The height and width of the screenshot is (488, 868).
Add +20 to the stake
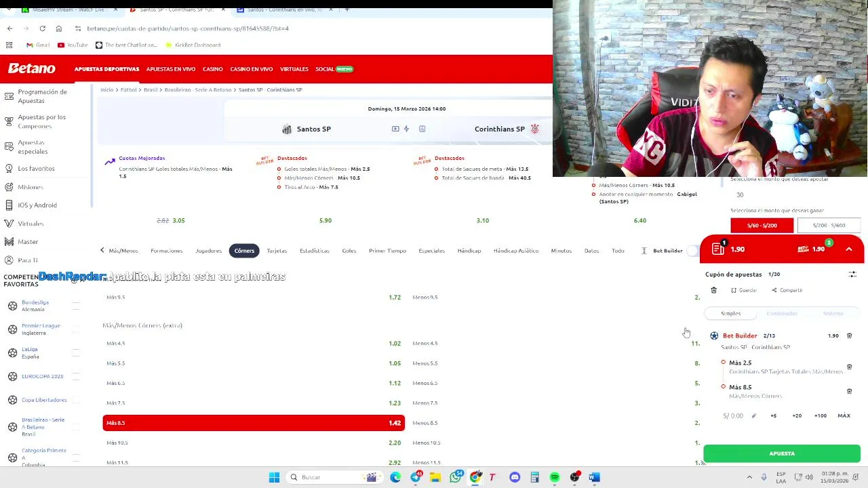click(x=797, y=415)
